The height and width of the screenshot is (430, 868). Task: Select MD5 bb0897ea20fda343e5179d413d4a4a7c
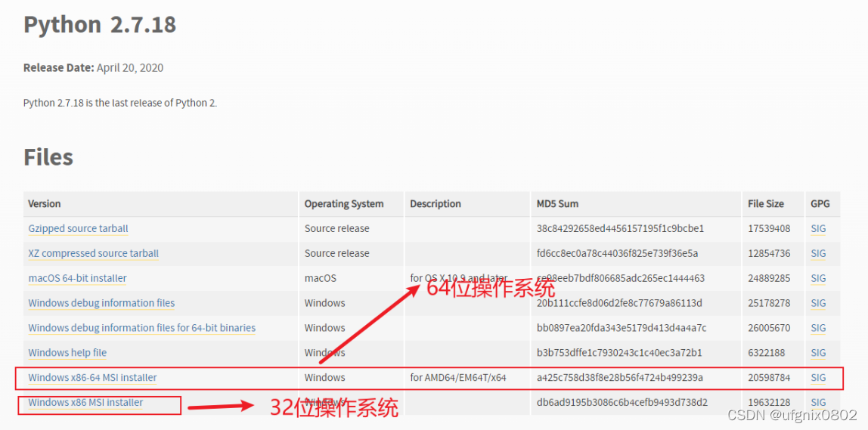point(621,328)
